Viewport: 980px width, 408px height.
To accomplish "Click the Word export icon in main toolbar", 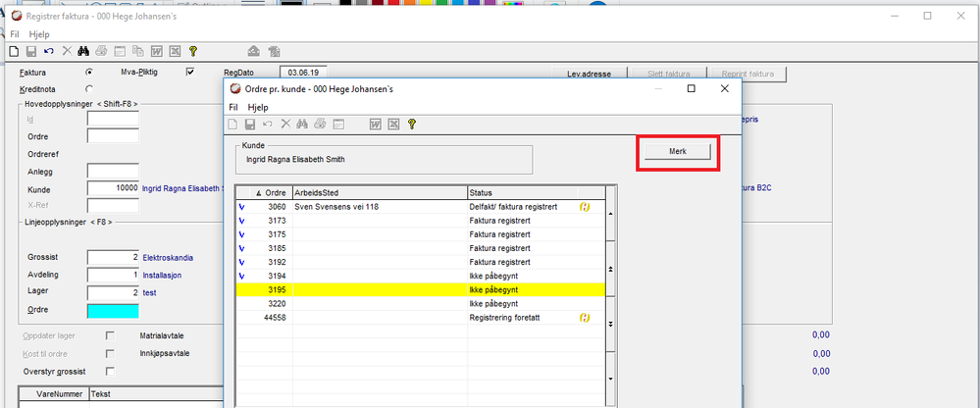I will [x=158, y=51].
